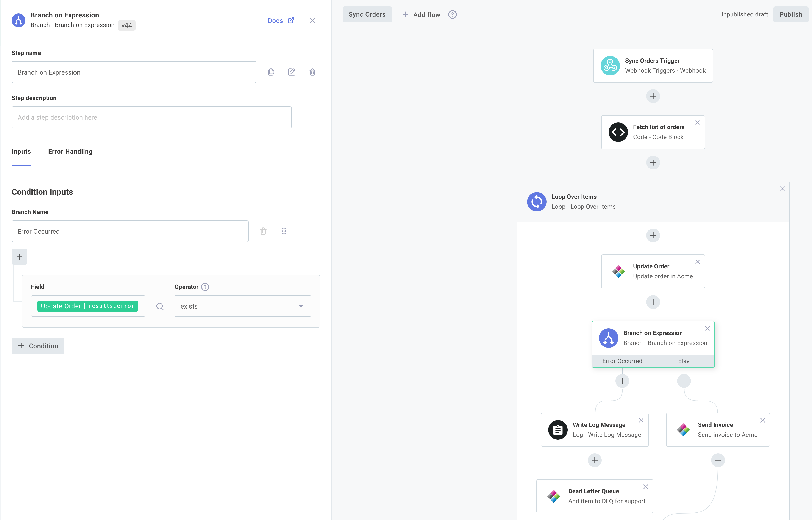Screen dimensions: 812x520
Task: Close the Branch on Expression config panel
Action: [x=312, y=20]
